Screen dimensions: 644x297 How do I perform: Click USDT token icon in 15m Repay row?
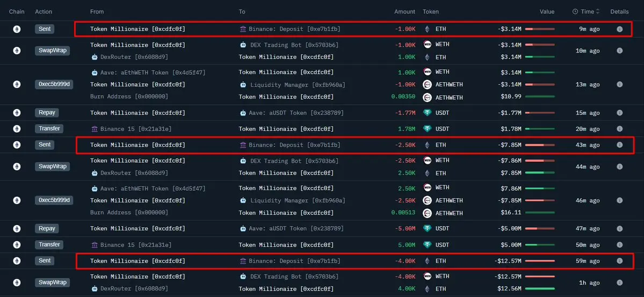click(427, 113)
